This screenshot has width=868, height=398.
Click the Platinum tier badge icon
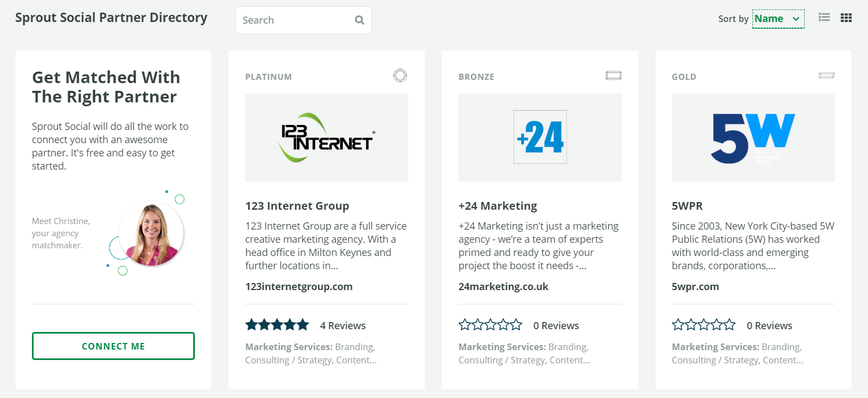pyautogui.click(x=400, y=75)
